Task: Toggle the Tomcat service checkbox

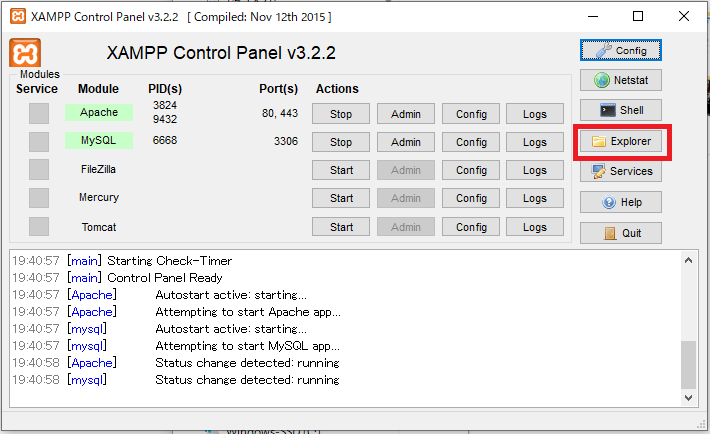Action: (39, 227)
